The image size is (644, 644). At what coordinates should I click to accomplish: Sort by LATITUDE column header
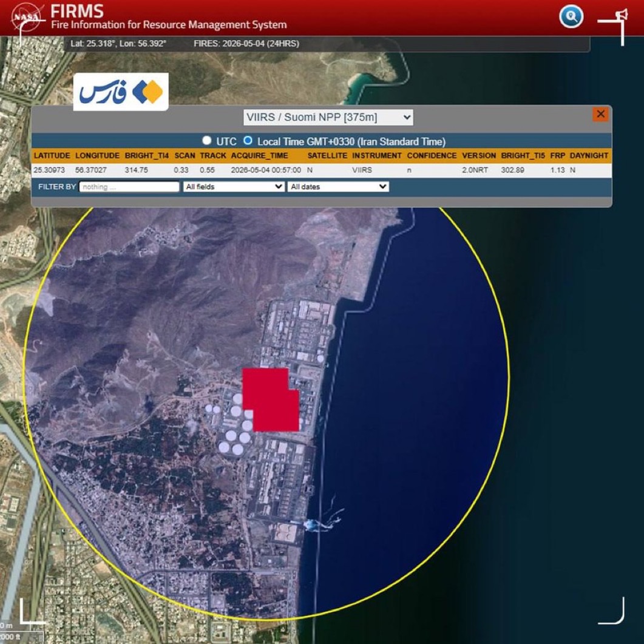click(52, 155)
